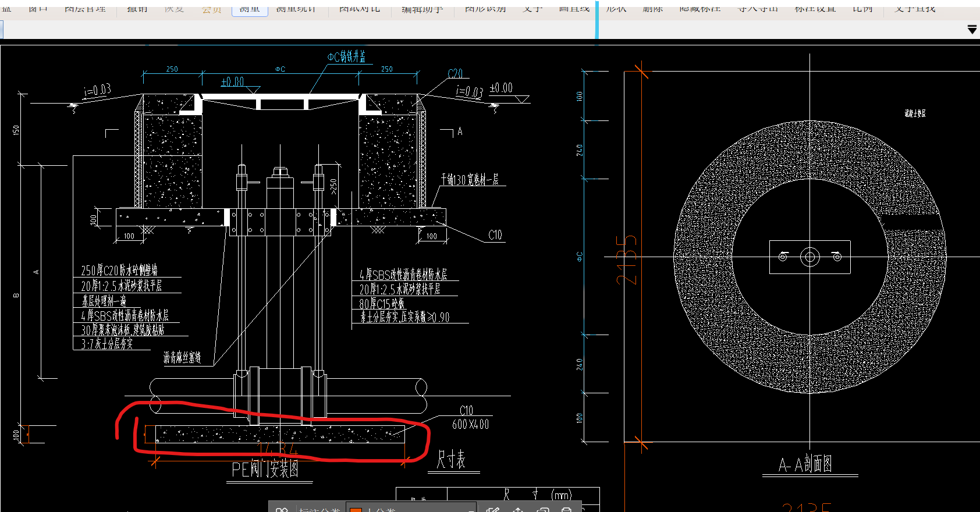Image resolution: width=980 pixels, height=512 pixels.
Task: Click the 30厚聚苯泡沫板 建筑胶粘贴 note
Action: tap(123, 329)
